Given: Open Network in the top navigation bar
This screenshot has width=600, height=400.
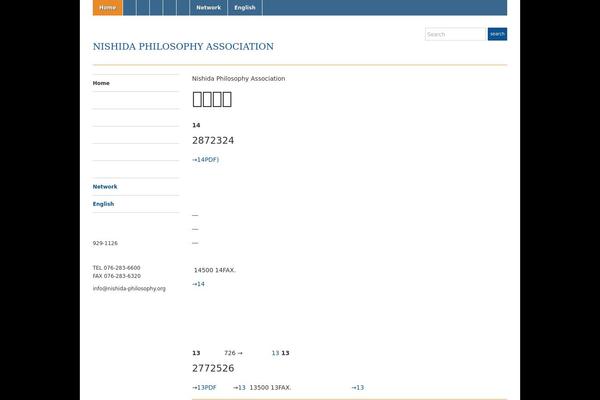Looking at the screenshot, I should point(209,8).
